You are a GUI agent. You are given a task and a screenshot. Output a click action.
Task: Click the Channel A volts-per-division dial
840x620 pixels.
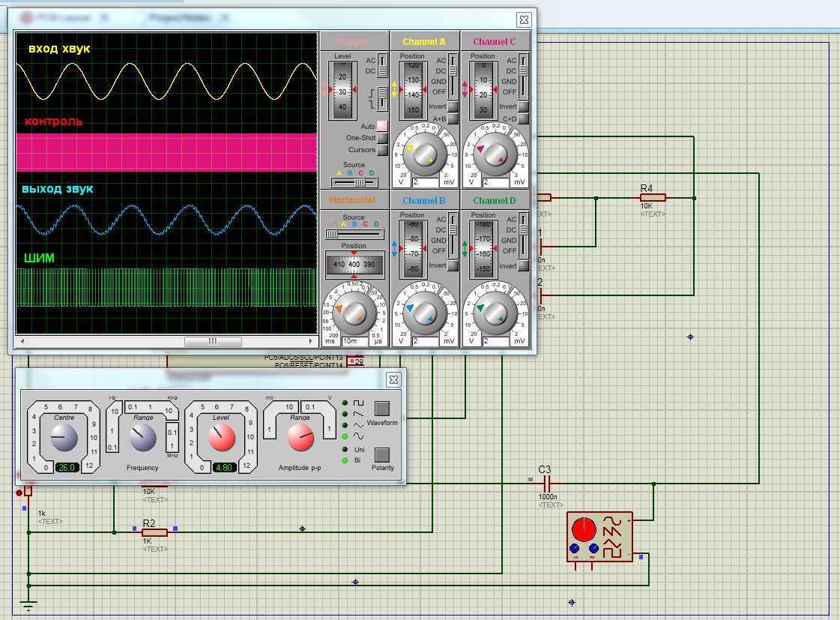tap(425, 153)
